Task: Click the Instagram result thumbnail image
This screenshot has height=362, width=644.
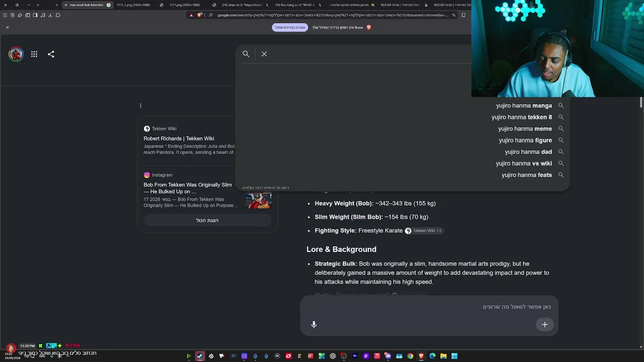Action: click(x=259, y=200)
